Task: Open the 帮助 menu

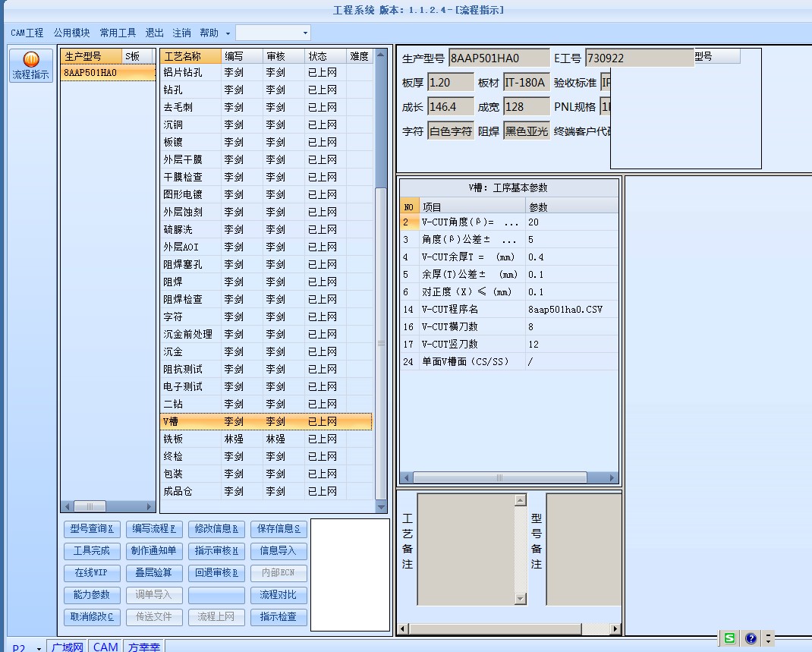Action: pyautogui.click(x=209, y=33)
